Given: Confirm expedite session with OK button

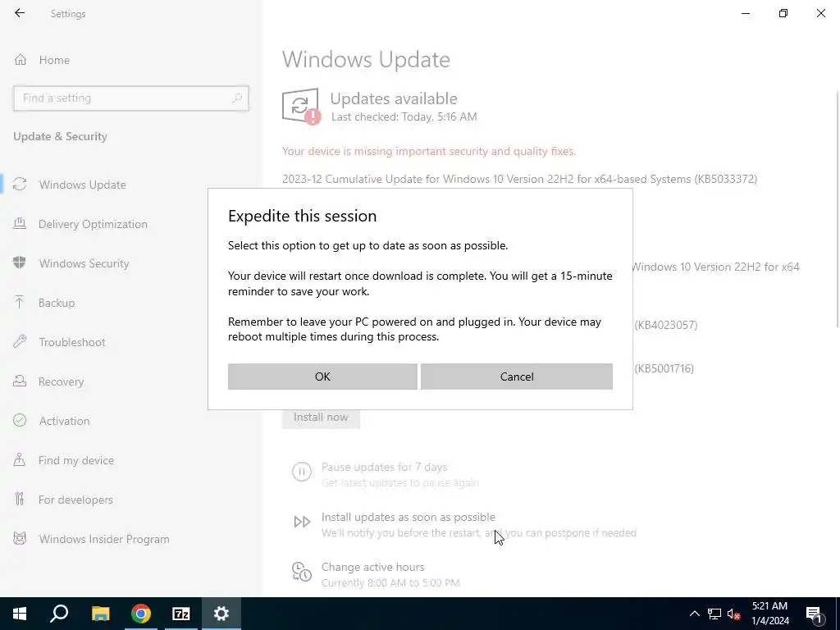Looking at the screenshot, I should [x=322, y=377].
